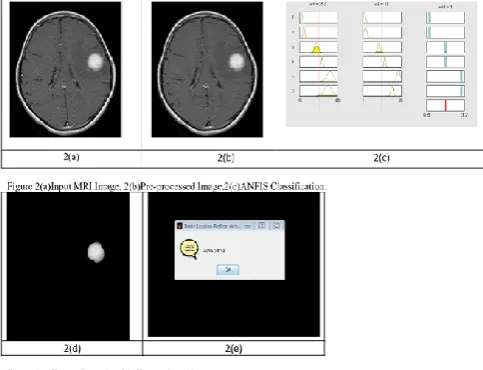The image size is (483, 370).
Task: Close the brain lesion result dialog
Action: (x=276, y=226)
